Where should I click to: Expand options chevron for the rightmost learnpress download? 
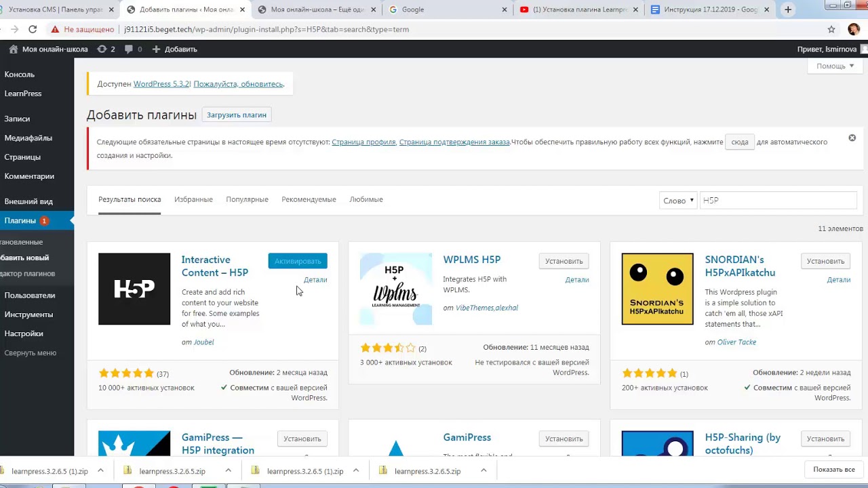pos(484,470)
